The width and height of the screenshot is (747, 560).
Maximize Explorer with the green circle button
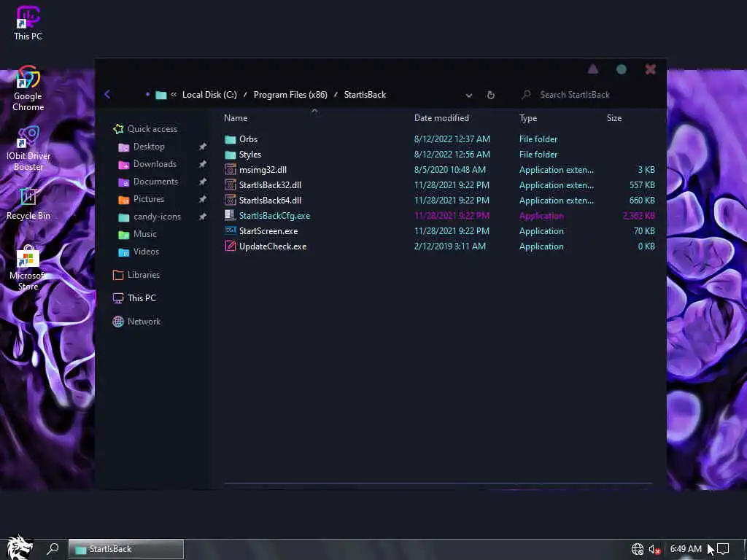tap(622, 69)
